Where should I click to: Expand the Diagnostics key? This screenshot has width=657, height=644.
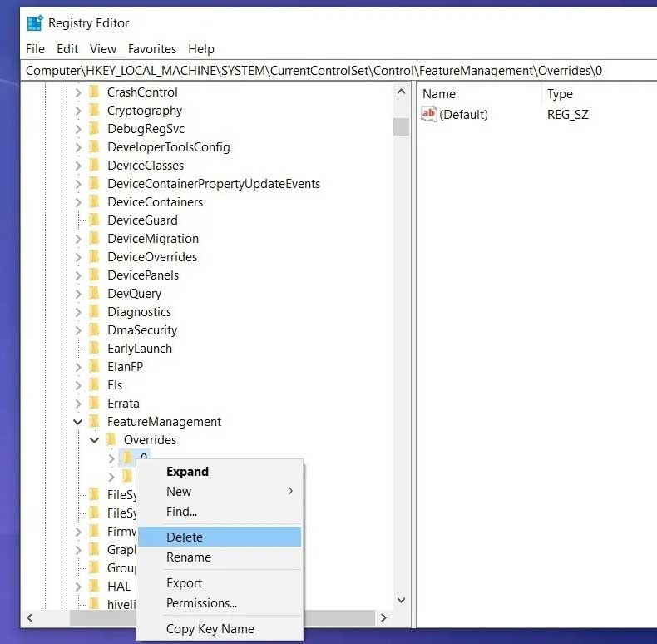[x=78, y=311]
